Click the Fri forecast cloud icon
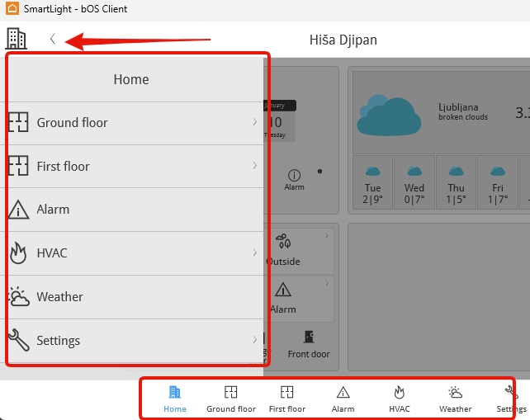This screenshot has height=420, width=530. click(498, 172)
